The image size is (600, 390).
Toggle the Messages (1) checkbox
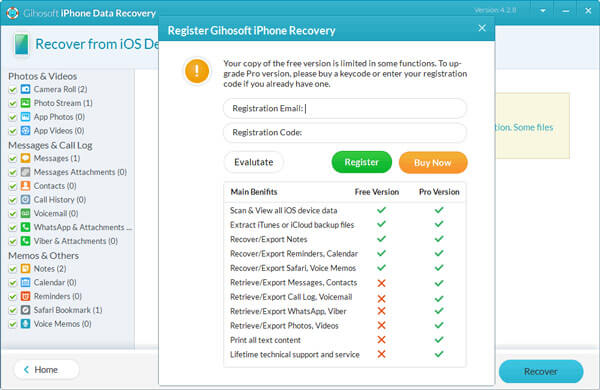[x=13, y=158]
